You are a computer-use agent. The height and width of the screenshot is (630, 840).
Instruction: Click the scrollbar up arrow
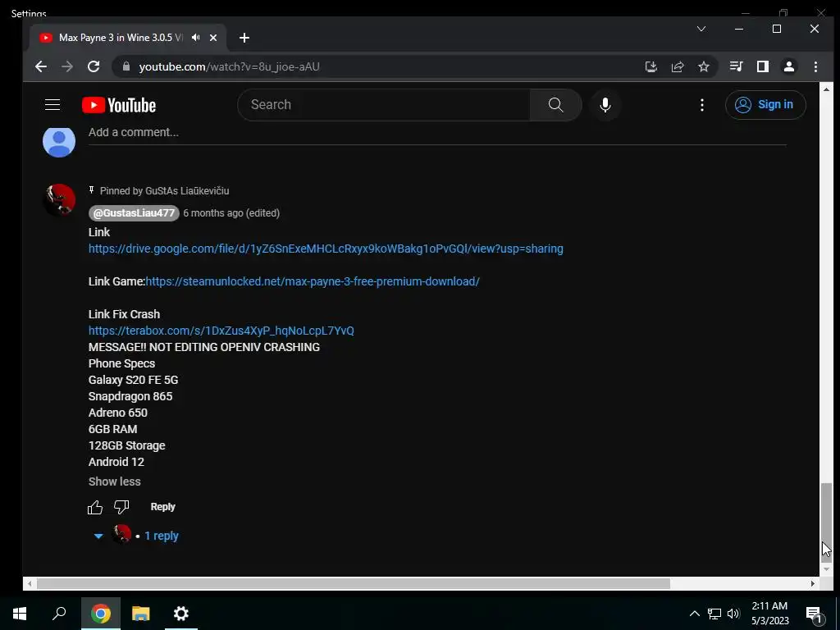pyautogui.click(x=827, y=89)
